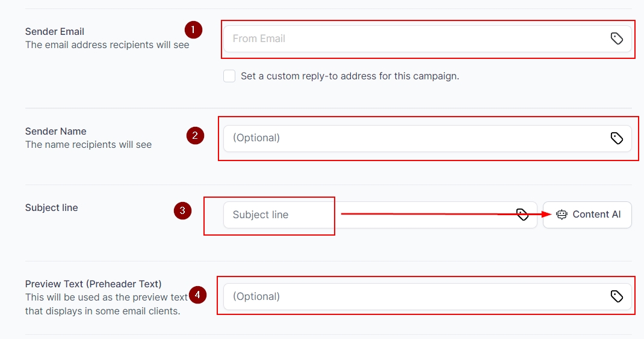Click the Sender Email heading label
The width and height of the screenshot is (644, 339).
(55, 32)
